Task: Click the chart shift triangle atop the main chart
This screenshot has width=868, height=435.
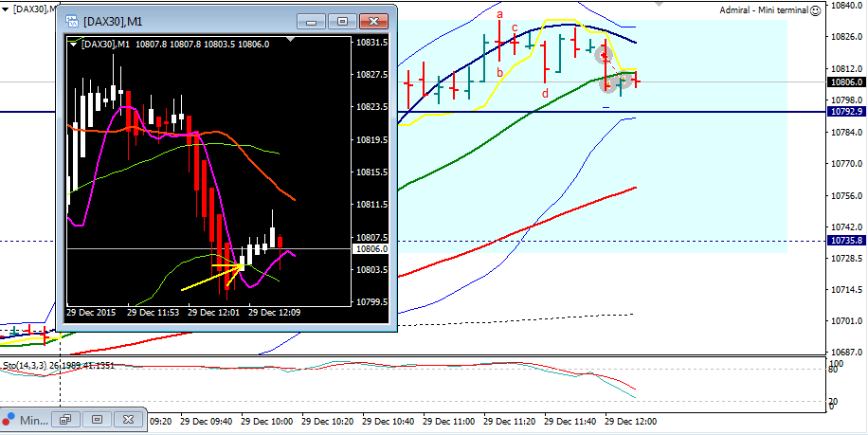Action: tap(659, 4)
